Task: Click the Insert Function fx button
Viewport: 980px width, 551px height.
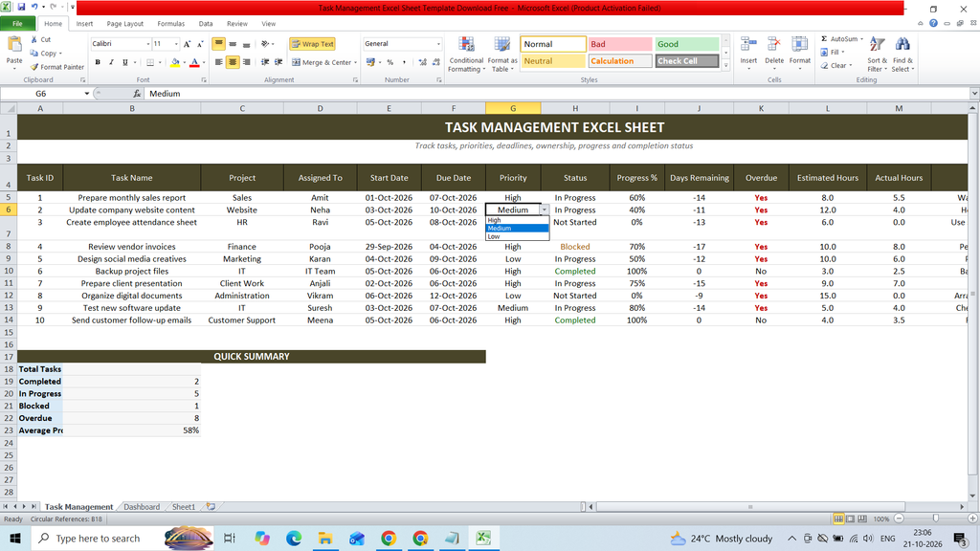Action: pos(137,94)
